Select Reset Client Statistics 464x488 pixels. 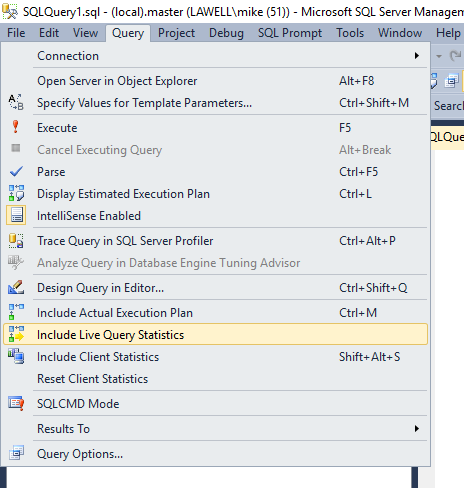215,379
